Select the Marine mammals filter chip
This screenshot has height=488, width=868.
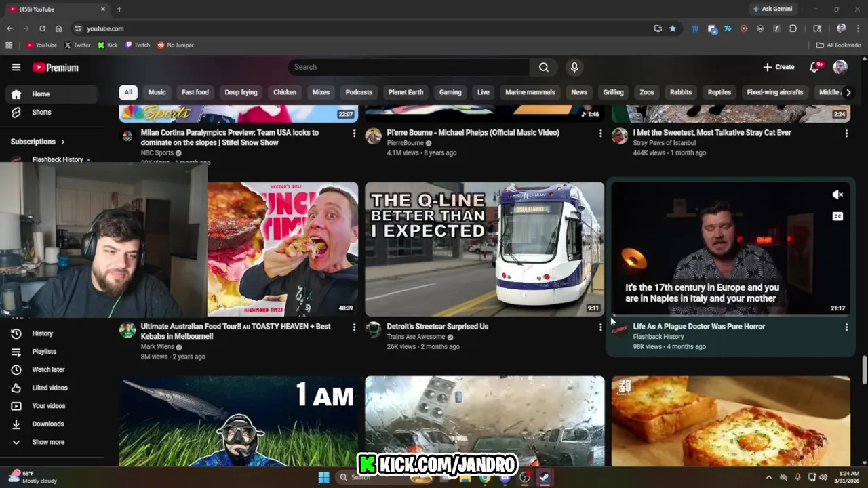(x=530, y=92)
